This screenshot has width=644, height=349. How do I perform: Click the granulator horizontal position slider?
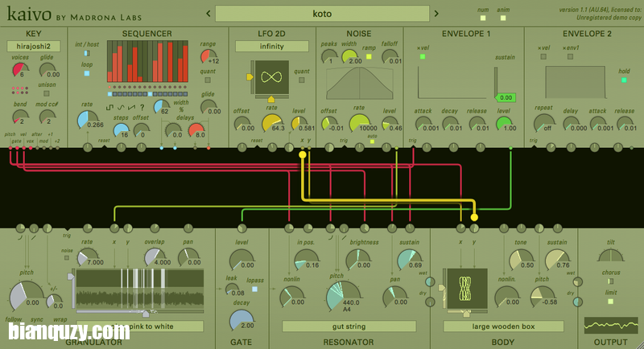point(139,314)
